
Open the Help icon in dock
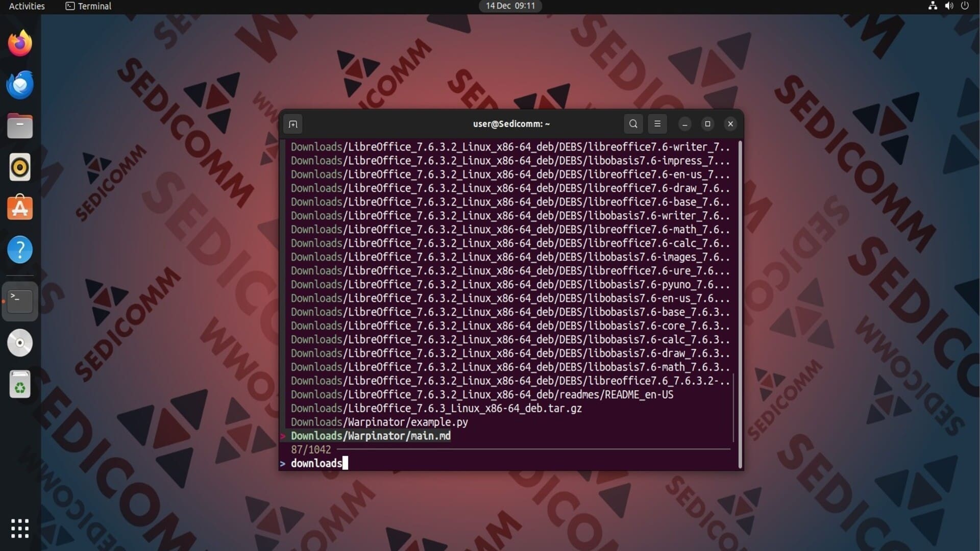[x=20, y=250]
